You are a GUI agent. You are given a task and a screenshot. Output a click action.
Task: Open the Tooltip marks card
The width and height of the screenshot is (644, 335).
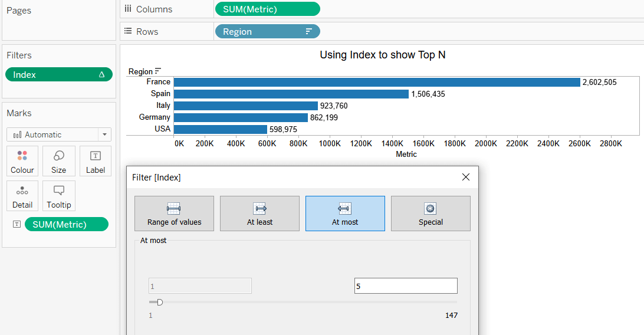pos(59,196)
